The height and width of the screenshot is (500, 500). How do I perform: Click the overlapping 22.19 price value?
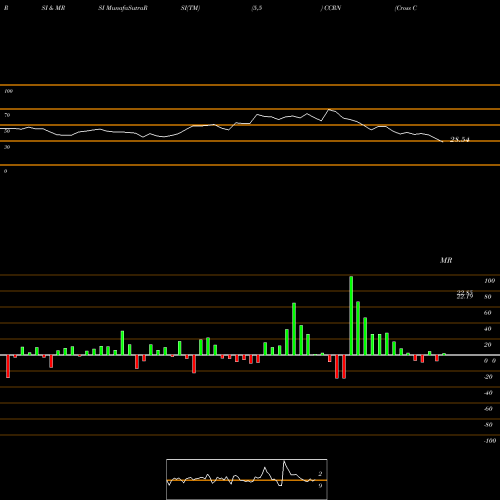click(465, 297)
